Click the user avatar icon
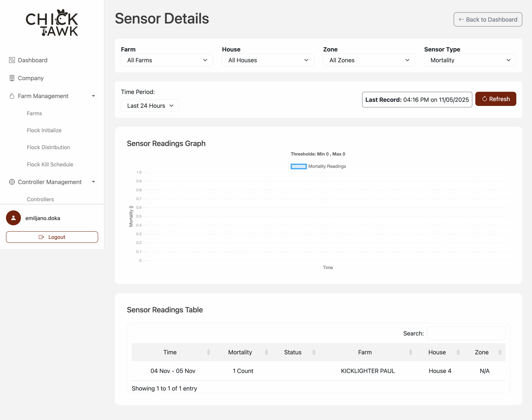Viewport: 532px width, 420px height. [x=13, y=218]
